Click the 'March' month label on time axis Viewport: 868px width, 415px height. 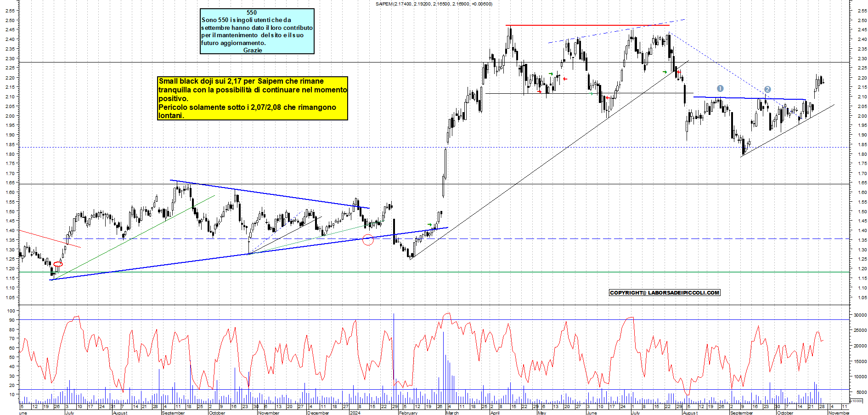pos(452,413)
